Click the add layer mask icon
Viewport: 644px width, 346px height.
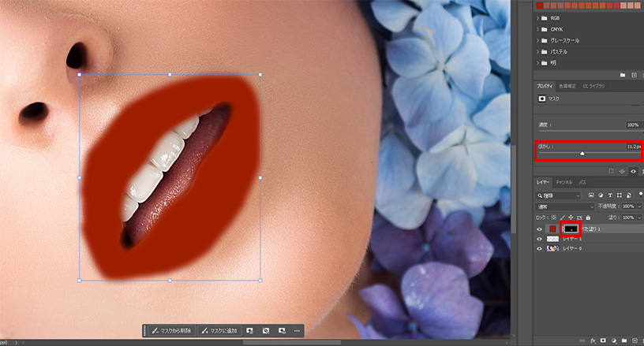[602, 340]
